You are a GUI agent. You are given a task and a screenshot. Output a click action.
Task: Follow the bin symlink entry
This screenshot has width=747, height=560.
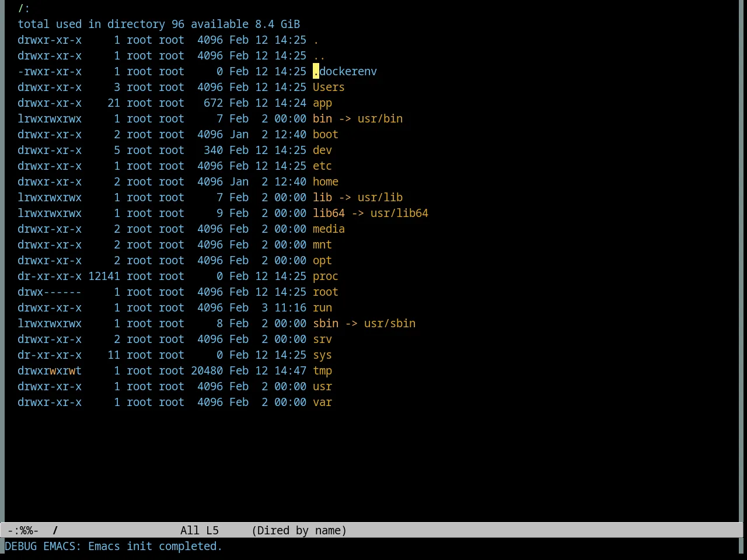[x=322, y=118]
